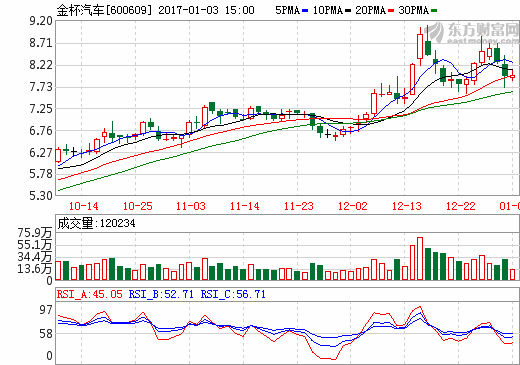The width and height of the screenshot is (520, 365).
Task: Click the 5.30 price axis label
Action: [41, 195]
